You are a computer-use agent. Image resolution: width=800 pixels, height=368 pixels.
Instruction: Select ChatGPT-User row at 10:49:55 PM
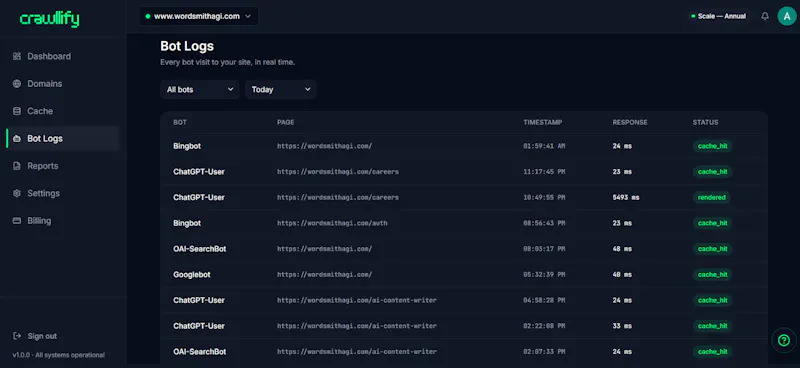click(464, 198)
